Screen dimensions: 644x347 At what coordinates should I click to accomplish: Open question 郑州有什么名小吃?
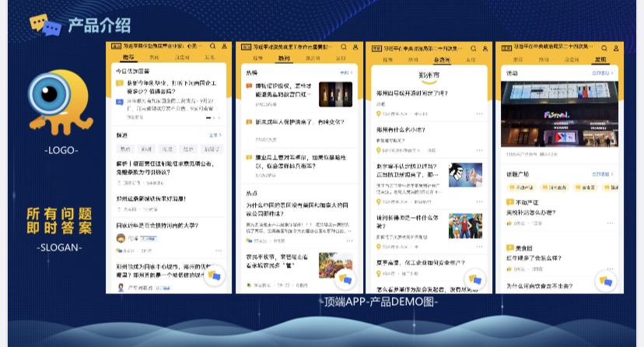pos(401,130)
